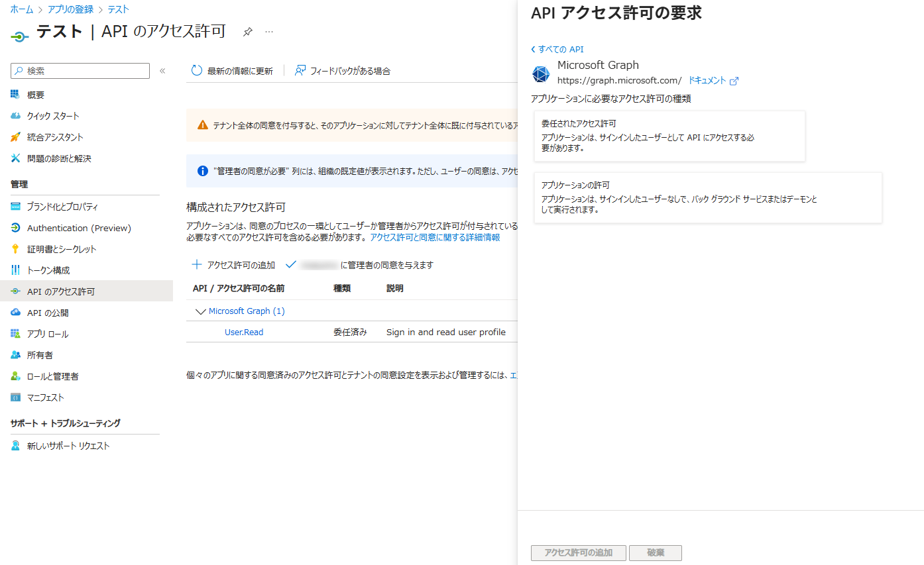Click the 最新の情報に更新 toolbar button
Screen dimensions: 924x565
(x=232, y=71)
